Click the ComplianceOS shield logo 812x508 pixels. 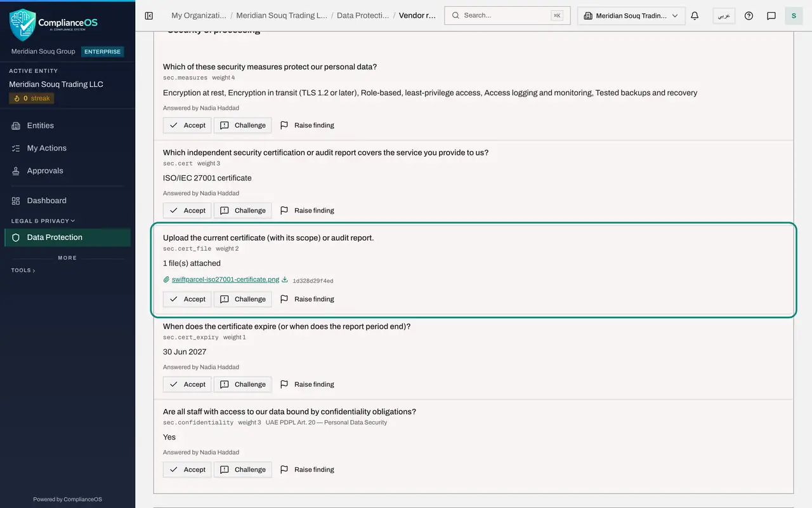click(x=23, y=24)
